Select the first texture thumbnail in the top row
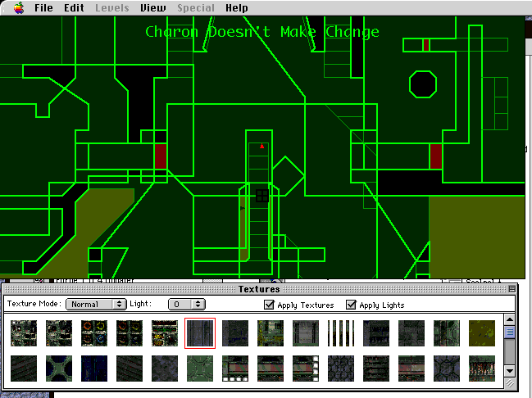The height and width of the screenshot is (398, 532). click(24, 333)
